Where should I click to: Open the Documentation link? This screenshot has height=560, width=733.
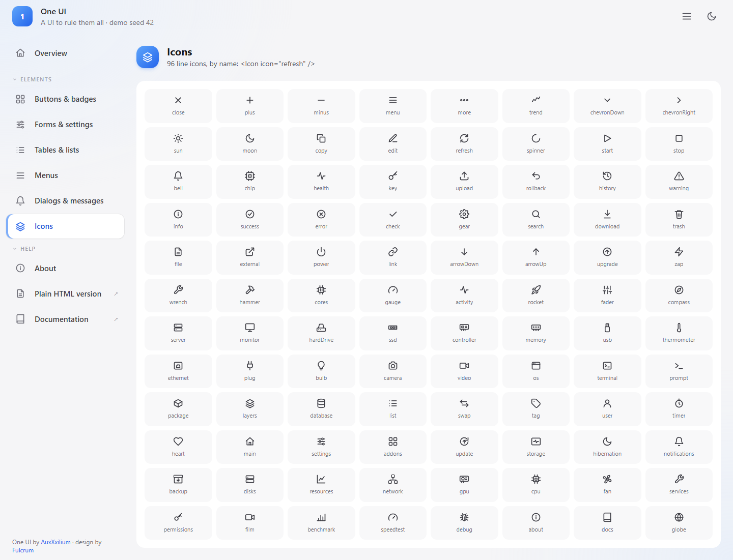pos(65,319)
